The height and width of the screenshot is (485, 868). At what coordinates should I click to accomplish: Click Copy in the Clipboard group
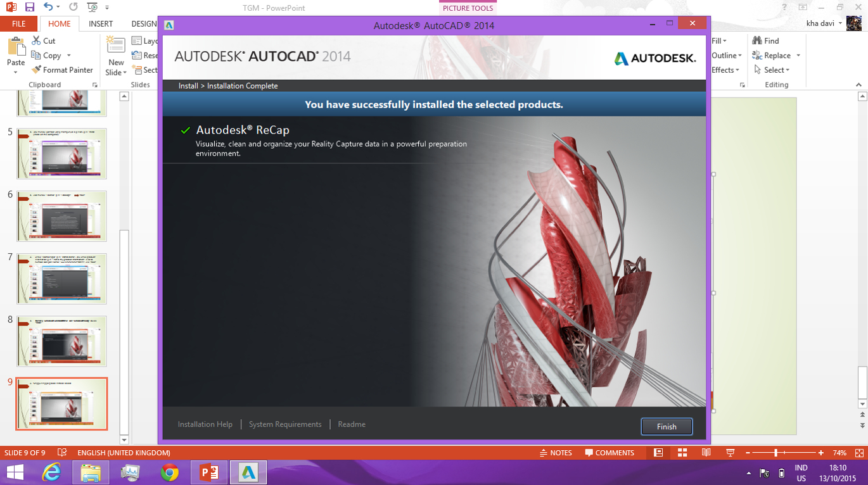[46, 56]
